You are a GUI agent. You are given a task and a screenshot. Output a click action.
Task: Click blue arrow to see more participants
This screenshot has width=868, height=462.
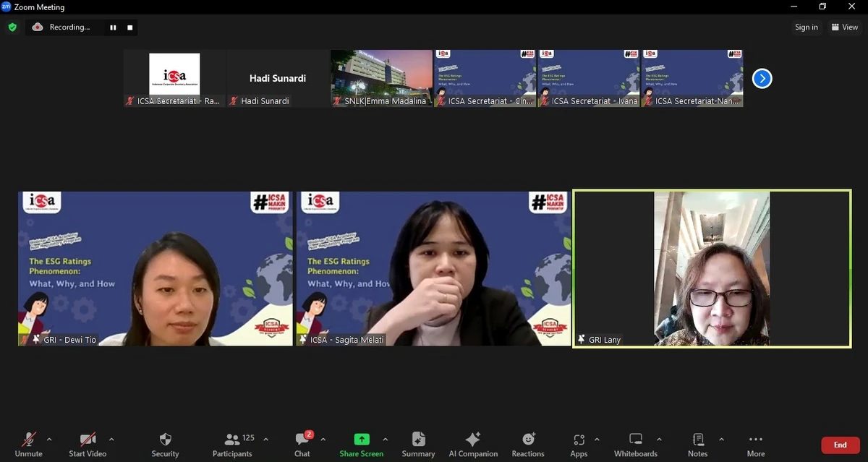tap(762, 78)
